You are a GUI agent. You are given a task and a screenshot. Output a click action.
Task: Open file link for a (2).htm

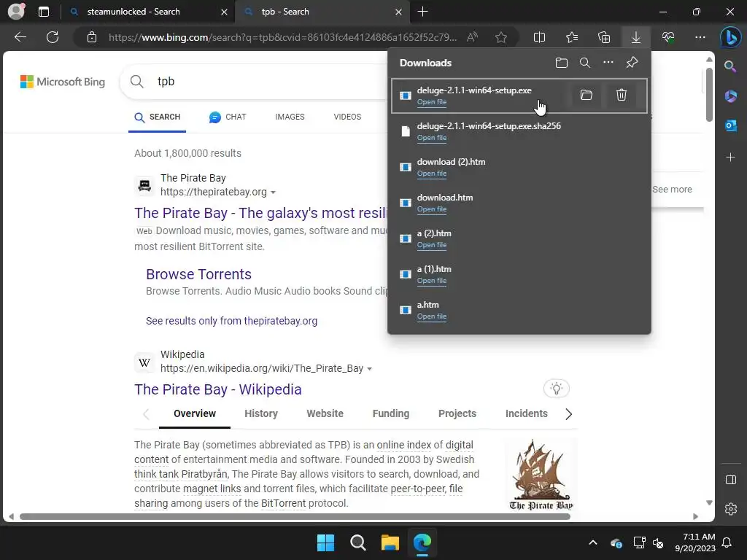432,245
